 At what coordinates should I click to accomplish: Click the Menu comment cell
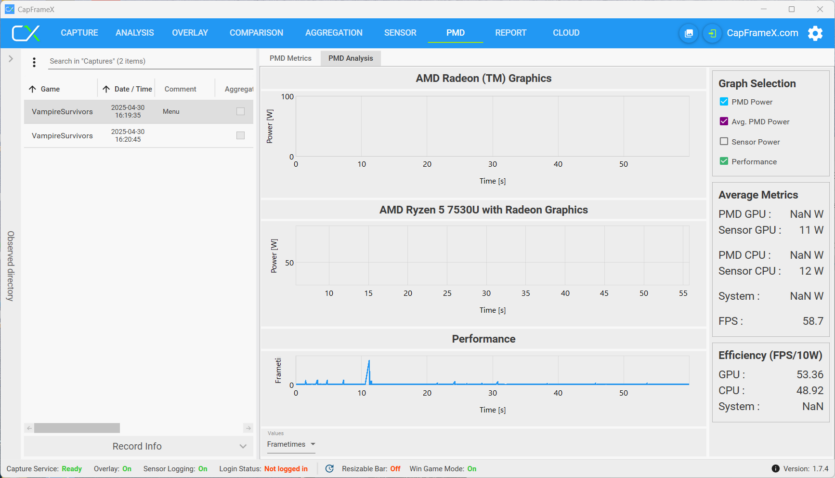coord(171,111)
